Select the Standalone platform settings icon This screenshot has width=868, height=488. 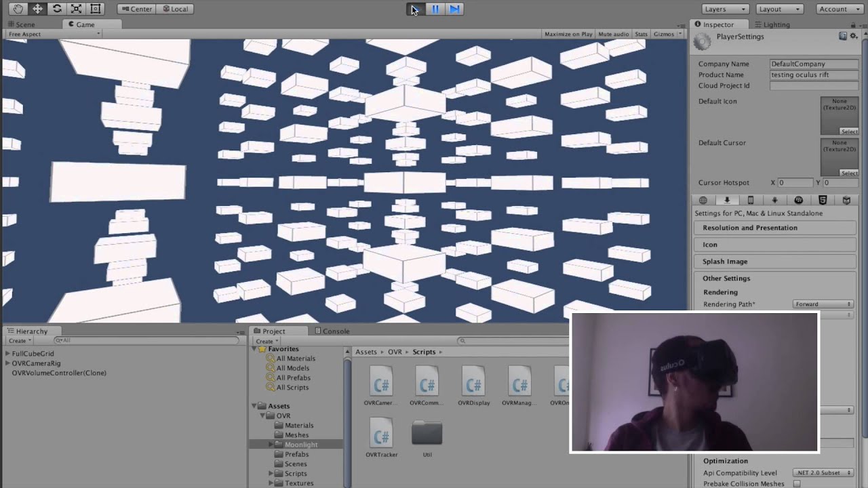coord(727,200)
